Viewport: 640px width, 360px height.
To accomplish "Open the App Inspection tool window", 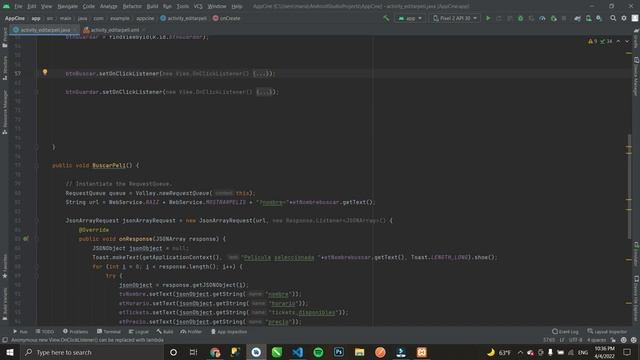I will 229,331.
